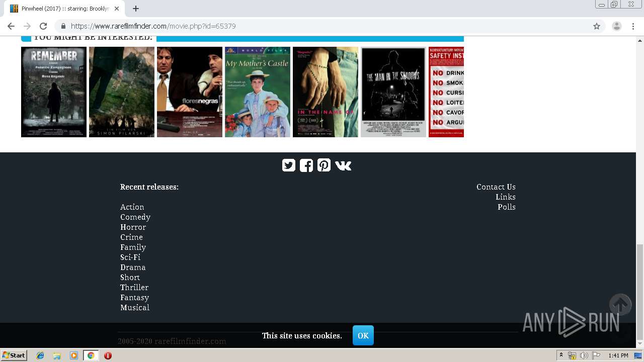Follow the Contact Us link
The height and width of the screenshot is (362, 644).
[496, 187]
